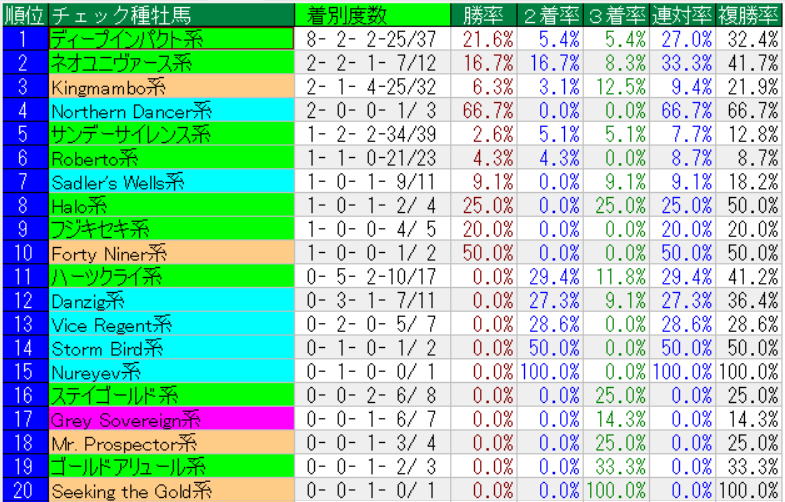Click the 着別度数 column header
This screenshot has width=785, height=502.
372,15
